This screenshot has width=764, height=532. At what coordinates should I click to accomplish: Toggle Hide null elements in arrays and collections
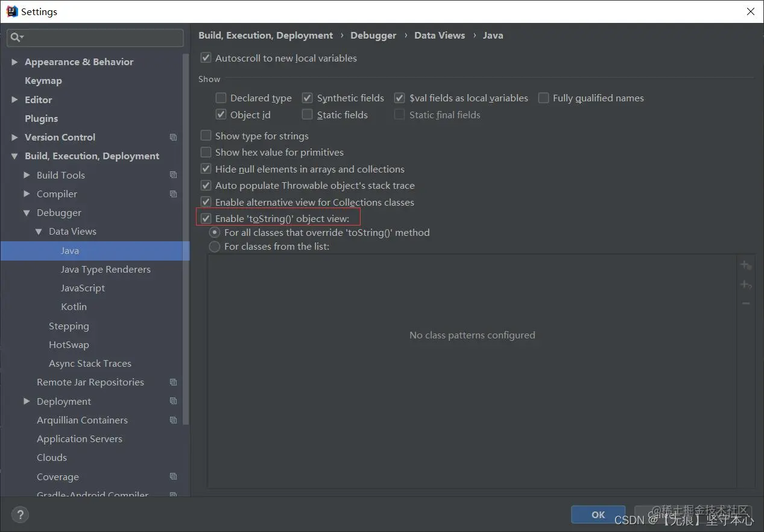206,169
